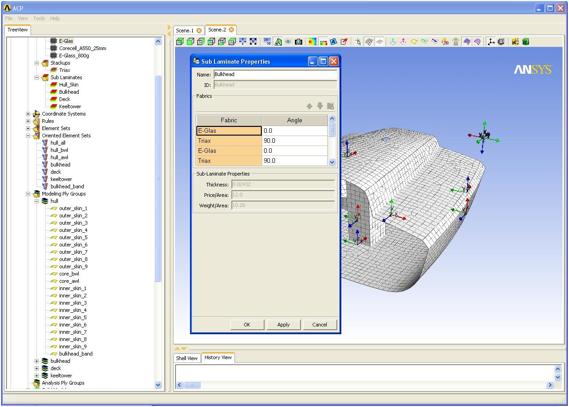Select hull_bwl oriented element set
The width and height of the screenshot is (569, 407).
point(59,150)
